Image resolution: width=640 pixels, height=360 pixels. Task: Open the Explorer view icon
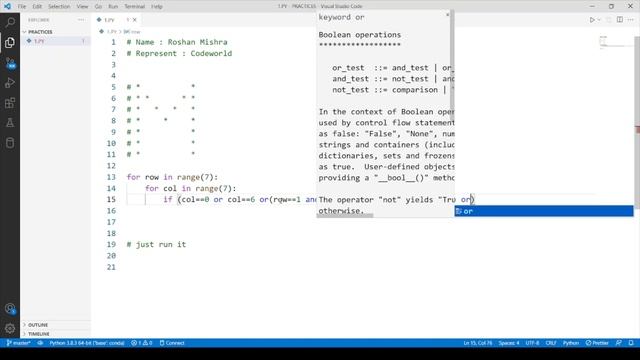pos(10,42)
